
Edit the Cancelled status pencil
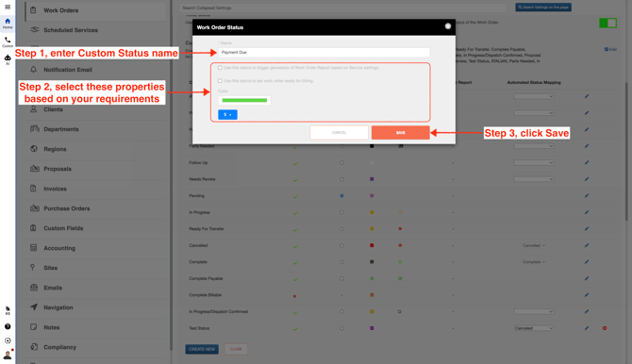click(x=587, y=245)
